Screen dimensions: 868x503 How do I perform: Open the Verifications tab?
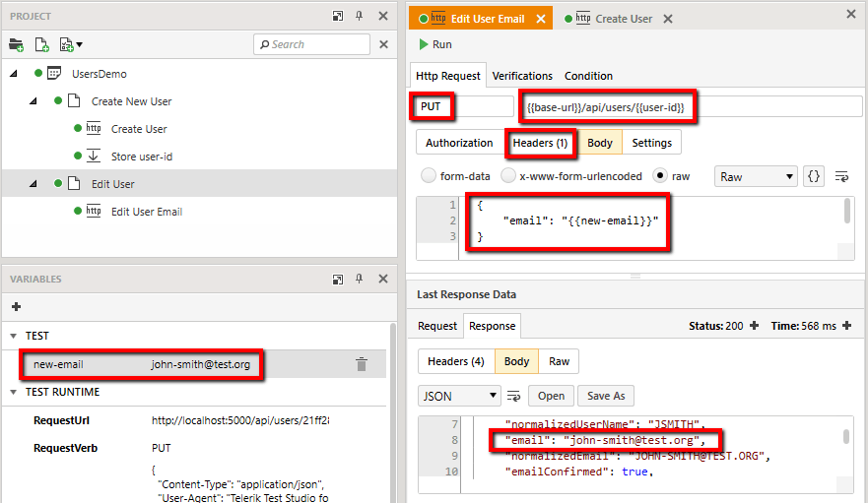coord(522,76)
